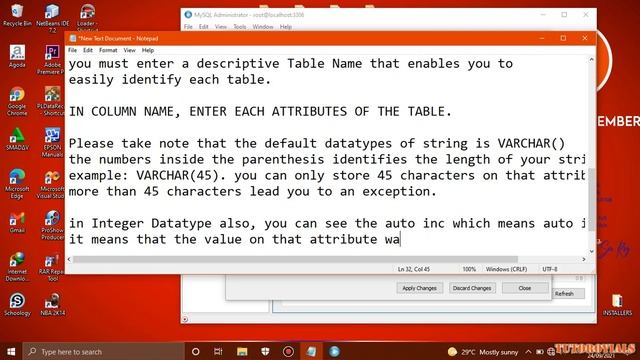Open Notepad Format menu
The height and width of the screenshot is (360, 640).
click(x=108, y=50)
